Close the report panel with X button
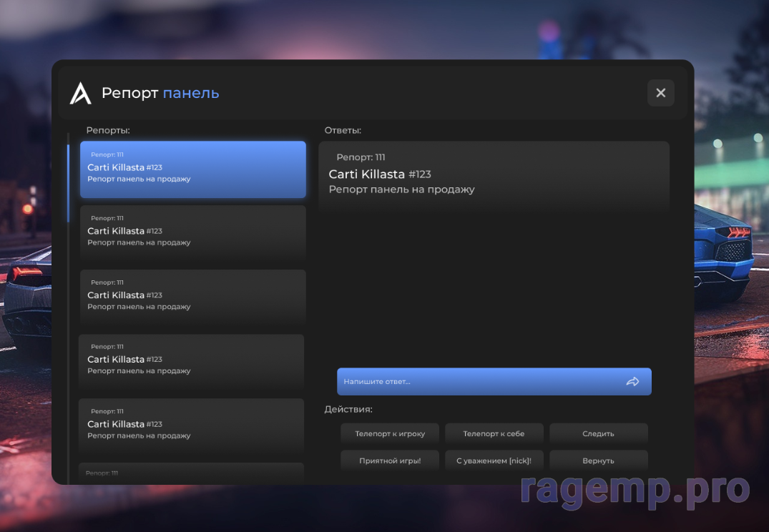 (660, 93)
